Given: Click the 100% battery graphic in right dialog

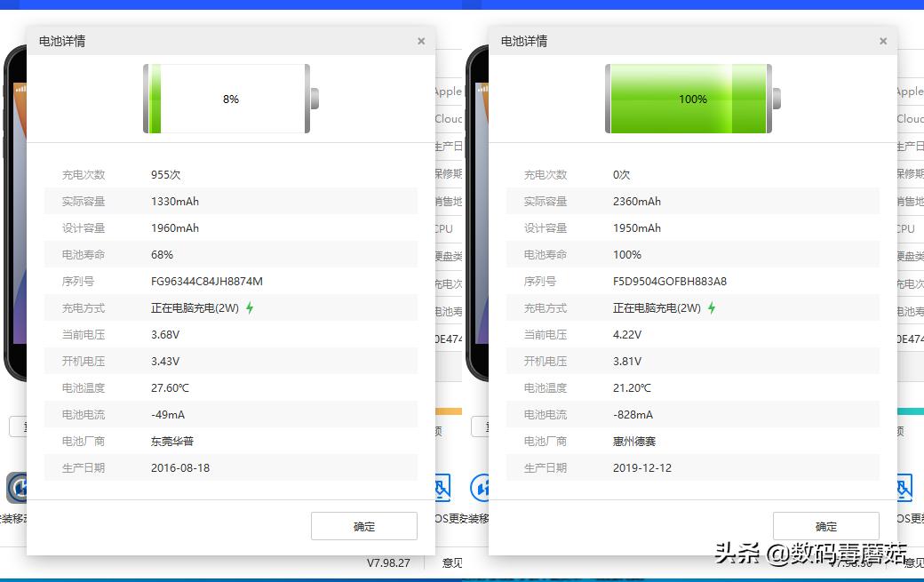Looking at the screenshot, I should [x=691, y=99].
